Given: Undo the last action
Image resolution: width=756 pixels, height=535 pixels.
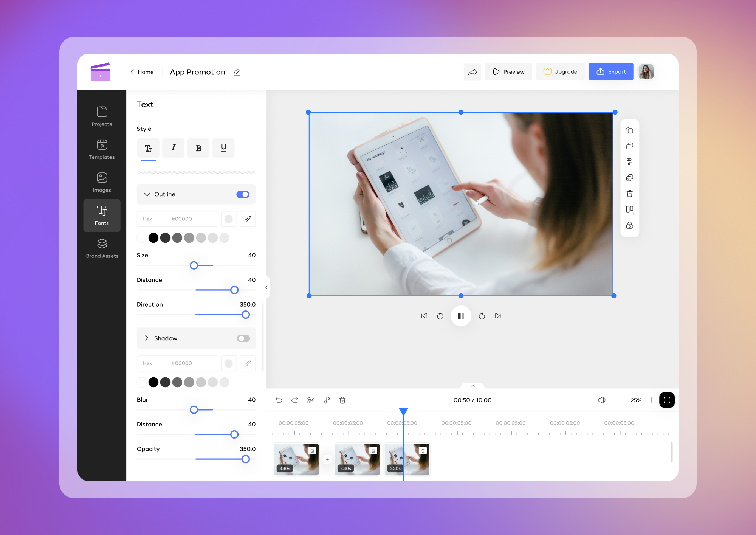Looking at the screenshot, I should 279,400.
